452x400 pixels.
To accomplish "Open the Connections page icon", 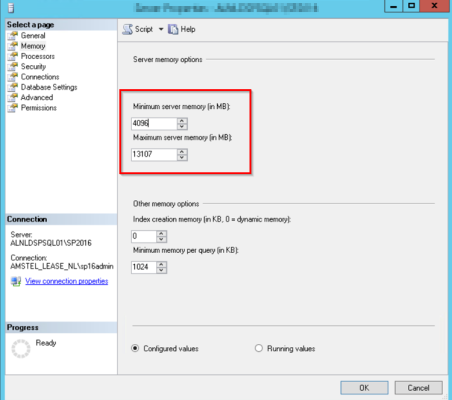I will (13, 77).
